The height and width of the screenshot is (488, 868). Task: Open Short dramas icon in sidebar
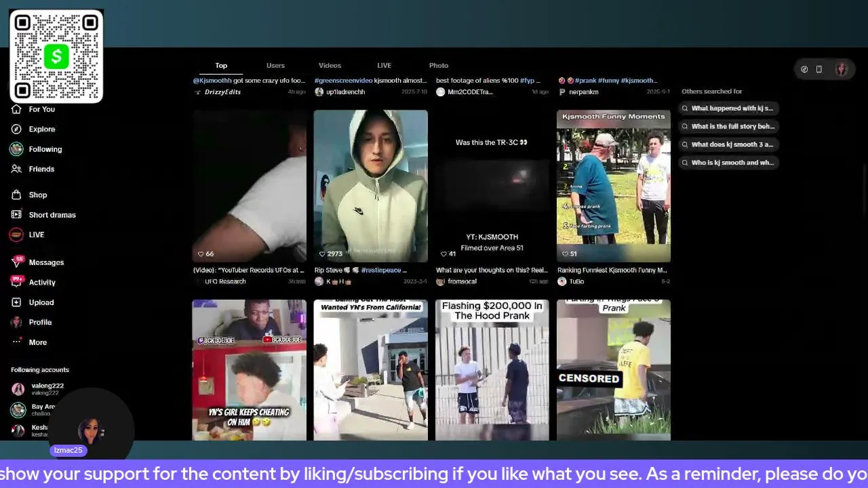click(x=16, y=215)
